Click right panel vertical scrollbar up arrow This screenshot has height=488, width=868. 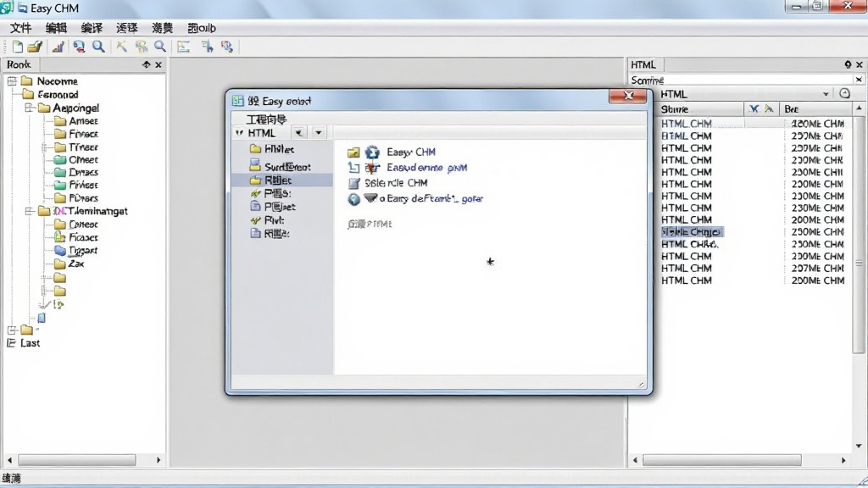coord(859,108)
